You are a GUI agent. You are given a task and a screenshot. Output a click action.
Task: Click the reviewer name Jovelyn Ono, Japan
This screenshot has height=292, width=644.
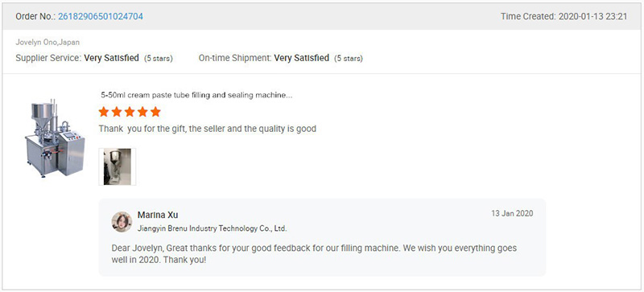click(x=47, y=42)
